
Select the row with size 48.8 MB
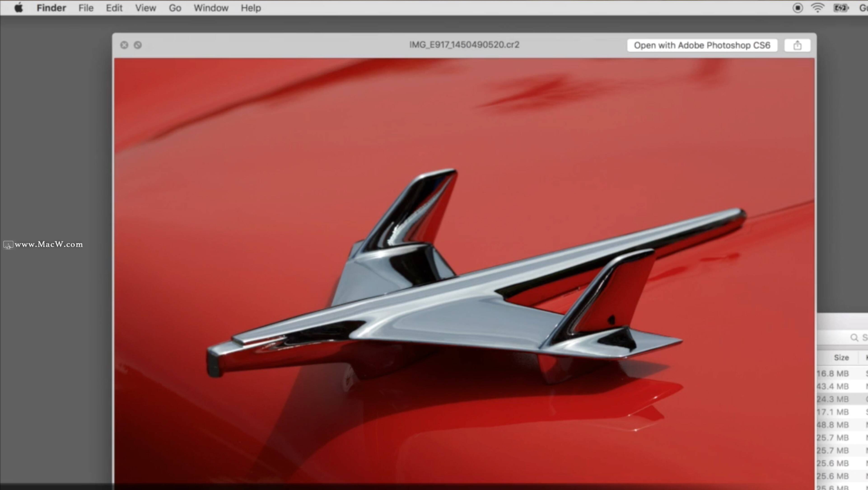pos(842,425)
